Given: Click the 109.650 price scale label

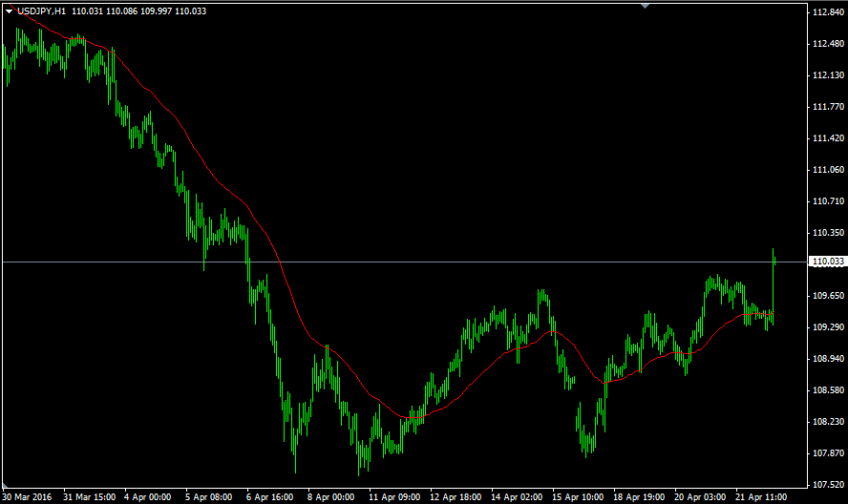Looking at the screenshot, I should click(828, 296).
